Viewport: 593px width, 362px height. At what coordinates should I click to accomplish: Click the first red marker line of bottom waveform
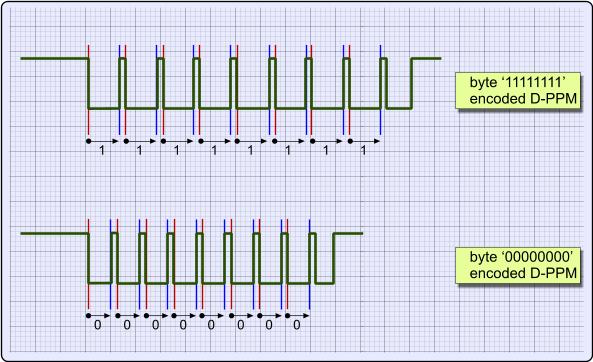tap(88, 264)
